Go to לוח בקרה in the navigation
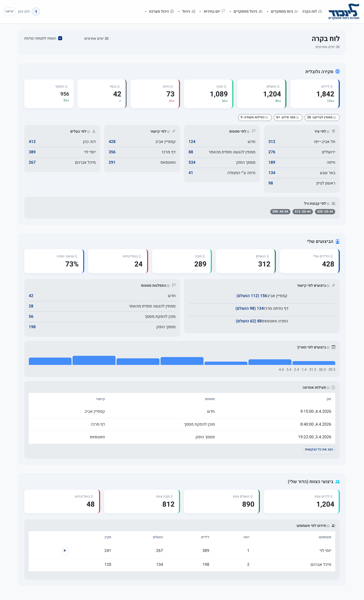Image resolution: width=364 pixels, height=600 pixels. [x=312, y=11]
